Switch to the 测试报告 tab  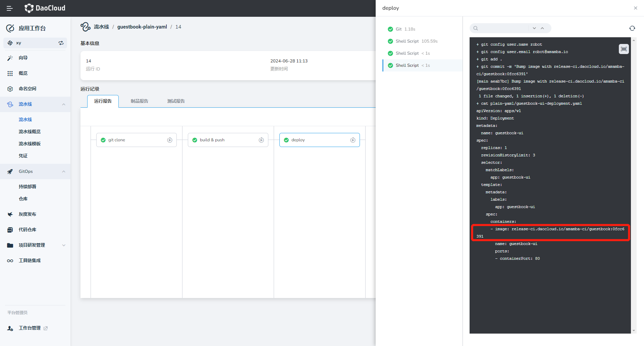pos(176,101)
